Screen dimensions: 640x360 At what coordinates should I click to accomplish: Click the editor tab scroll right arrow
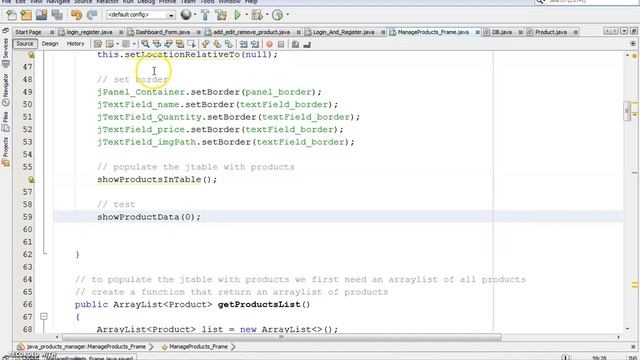click(x=615, y=31)
